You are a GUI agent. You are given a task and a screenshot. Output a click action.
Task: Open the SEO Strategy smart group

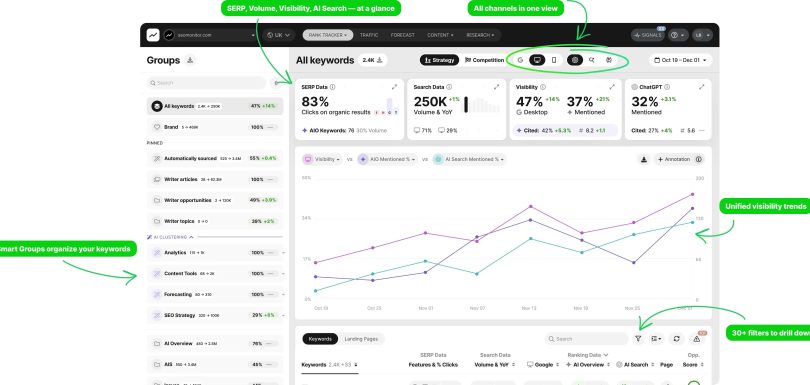pyautogui.click(x=215, y=315)
